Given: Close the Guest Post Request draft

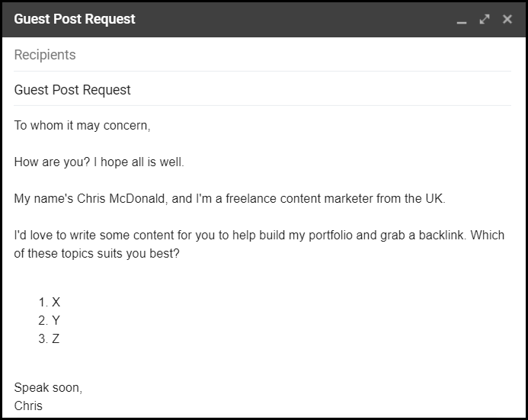Looking at the screenshot, I should click(x=507, y=19).
